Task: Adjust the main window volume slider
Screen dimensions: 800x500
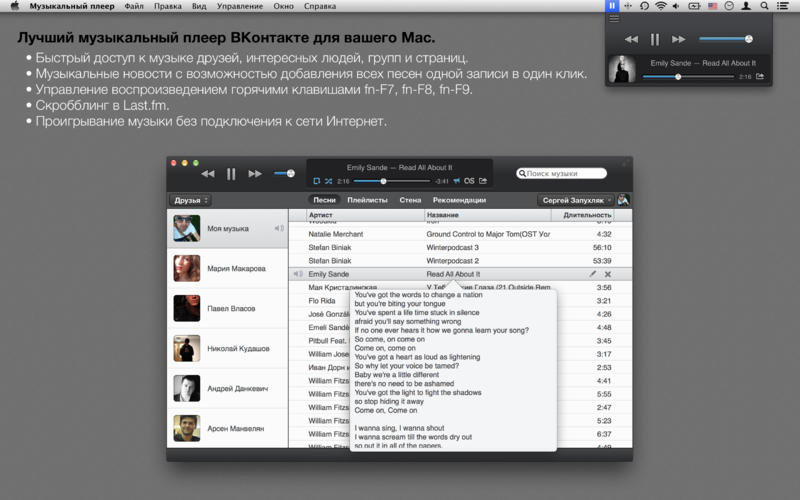Action: [x=284, y=173]
